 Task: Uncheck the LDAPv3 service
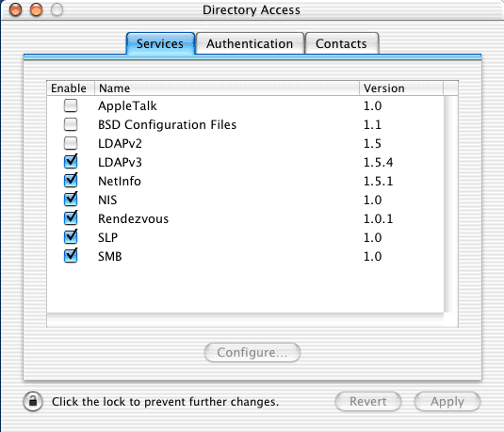click(x=71, y=162)
